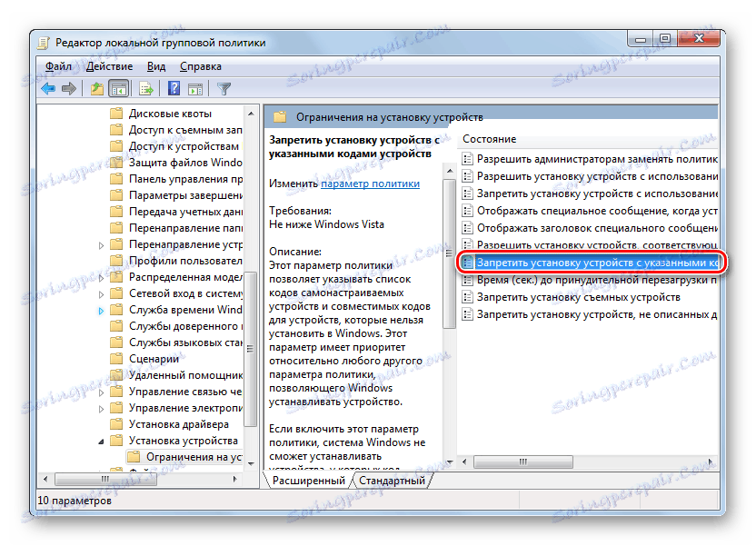Click the Forward arrow toolbar icon
This screenshot has width=756, height=546.
pyautogui.click(x=69, y=89)
